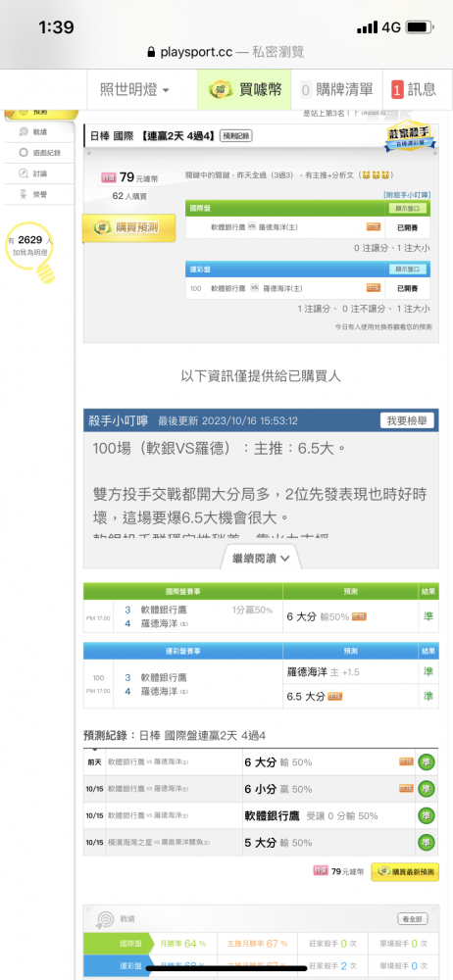Click the lock icon in the address bar
The height and width of the screenshot is (980, 453).
[x=151, y=53]
